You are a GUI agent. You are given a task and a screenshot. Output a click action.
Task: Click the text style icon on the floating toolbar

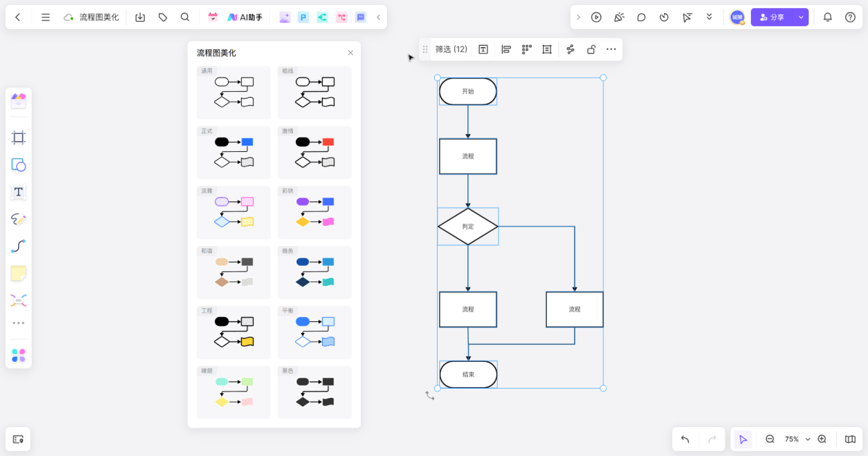pyautogui.click(x=483, y=49)
